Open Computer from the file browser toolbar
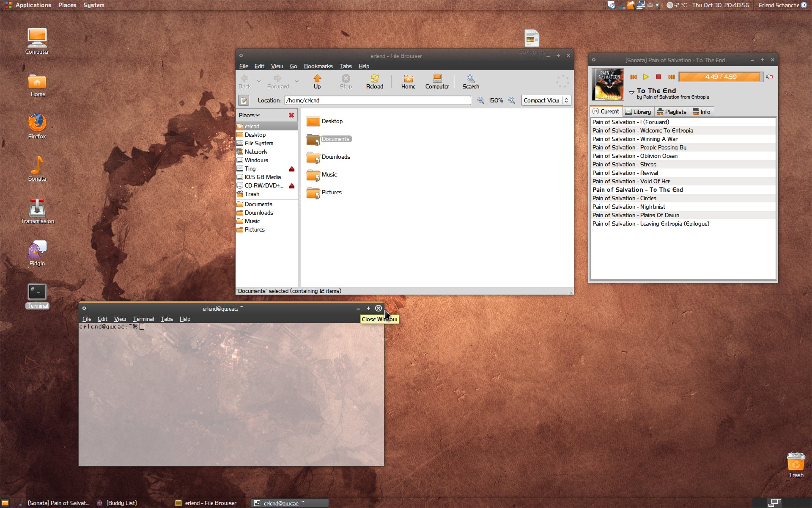 tap(437, 82)
